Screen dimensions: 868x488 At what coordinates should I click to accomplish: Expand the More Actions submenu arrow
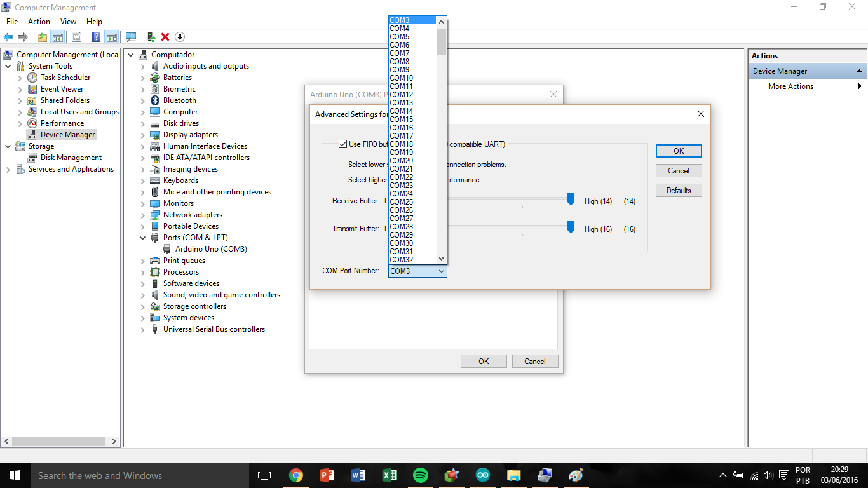coord(860,86)
